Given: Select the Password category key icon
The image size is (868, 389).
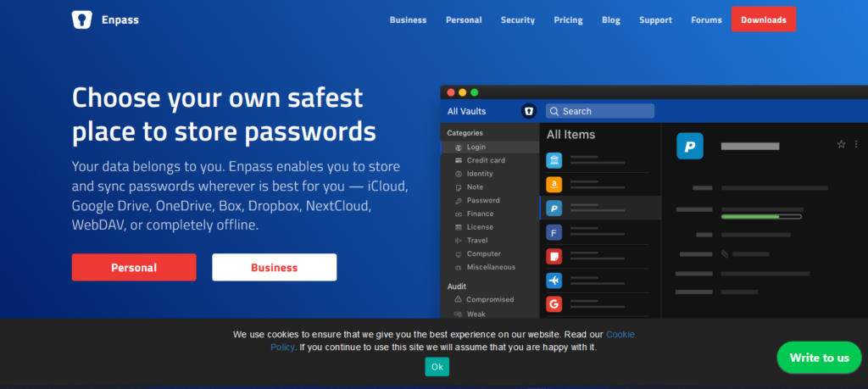Looking at the screenshot, I should [458, 200].
